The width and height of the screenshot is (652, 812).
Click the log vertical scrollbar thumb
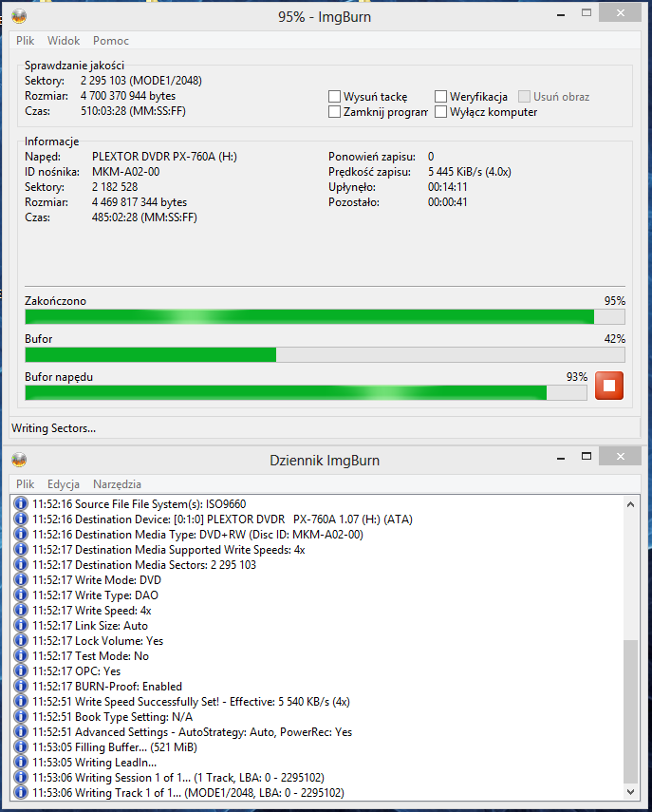[x=630, y=711]
